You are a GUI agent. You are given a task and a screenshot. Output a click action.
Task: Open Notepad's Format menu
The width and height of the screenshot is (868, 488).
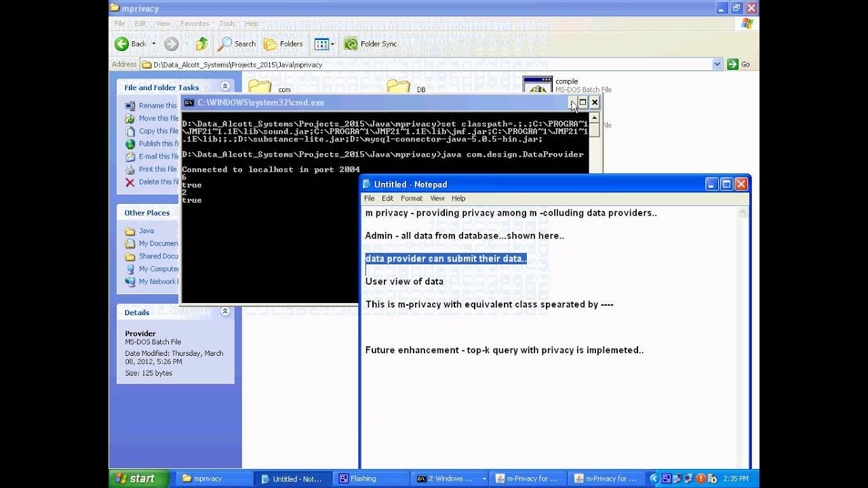point(412,199)
